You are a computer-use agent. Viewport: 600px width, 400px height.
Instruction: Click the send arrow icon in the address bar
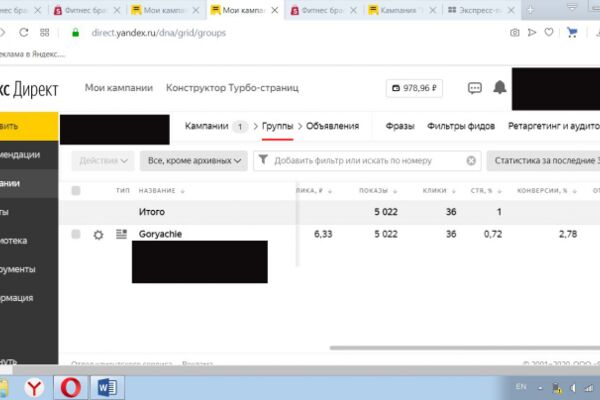[x=532, y=33]
